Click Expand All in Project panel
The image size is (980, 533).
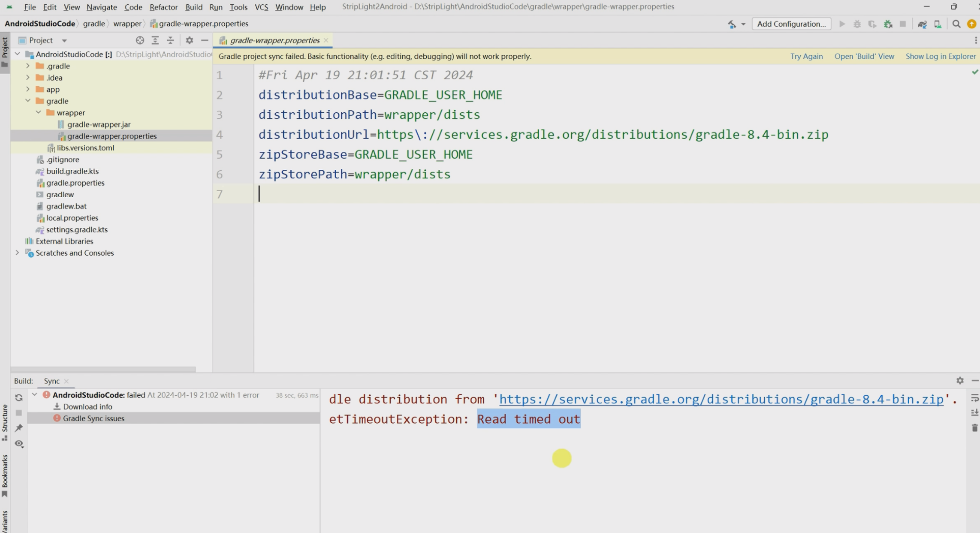[155, 41]
